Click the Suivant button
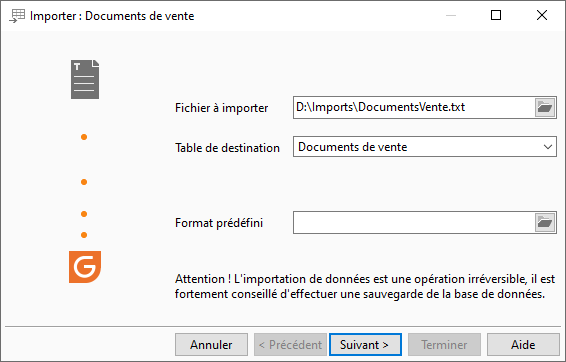566x362 pixels. pyautogui.click(x=365, y=345)
